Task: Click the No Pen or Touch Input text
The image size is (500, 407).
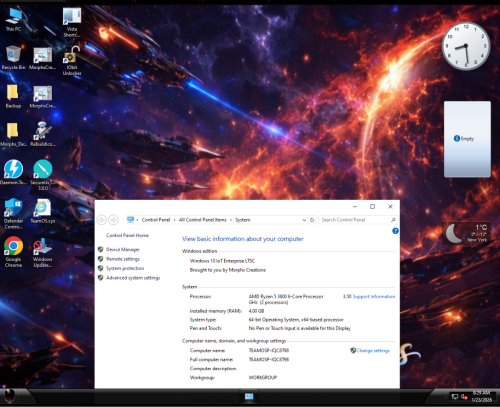Action: [300, 328]
